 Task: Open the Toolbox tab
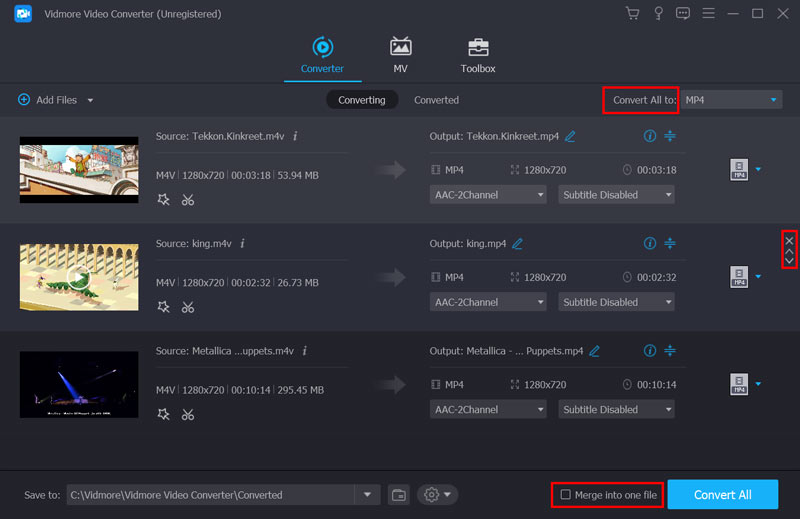pyautogui.click(x=478, y=55)
